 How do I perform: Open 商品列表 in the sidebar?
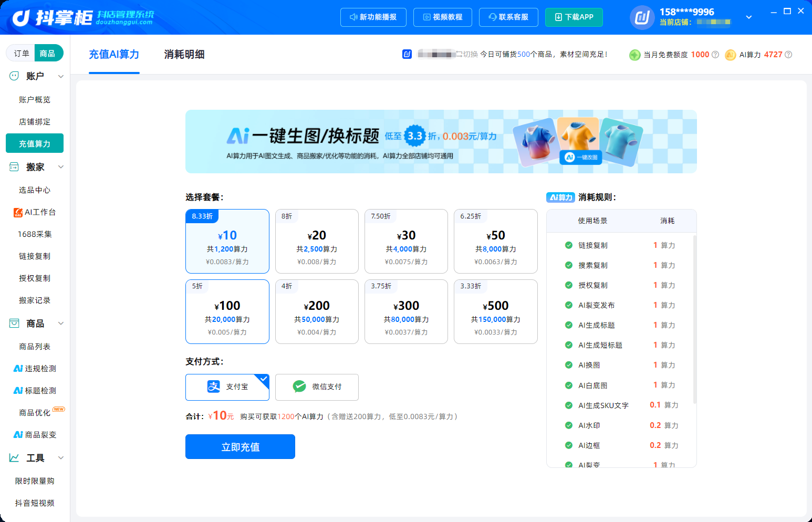pyautogui.click(x=35, y=347)
